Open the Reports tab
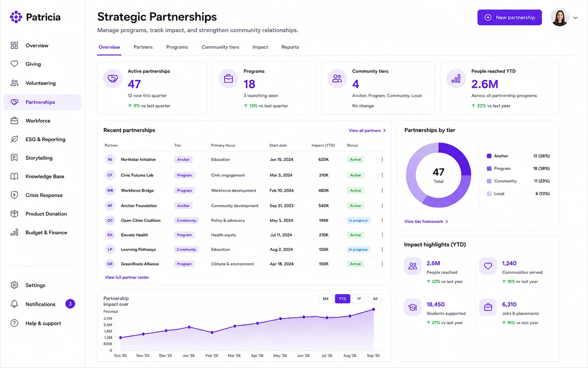The height and width of the screenshot is (368, 588). pos(290,47)
